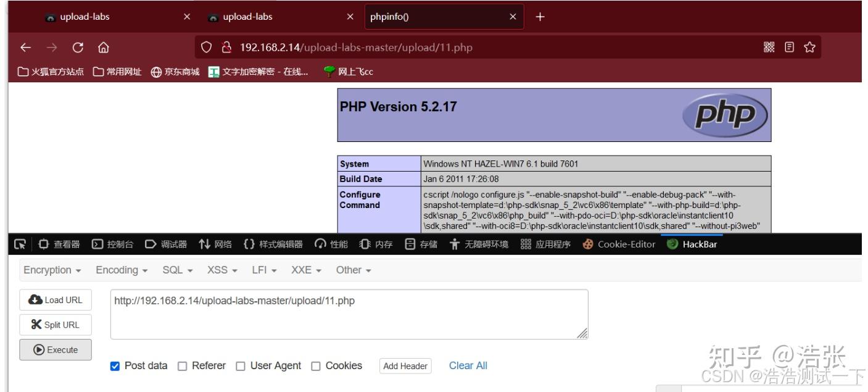Uncheck the Post data checkbox

click(x=115, y=366)
